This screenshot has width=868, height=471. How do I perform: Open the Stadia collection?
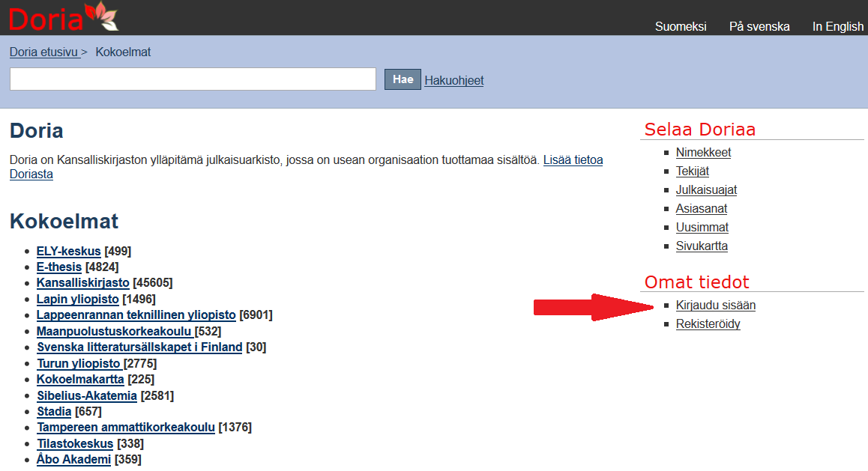pos(54,411)
